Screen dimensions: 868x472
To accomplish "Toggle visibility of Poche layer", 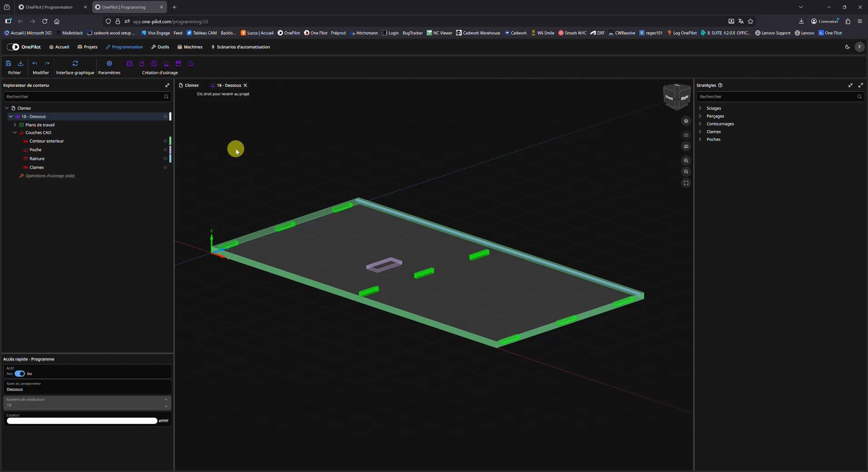I will click(165, 150).
